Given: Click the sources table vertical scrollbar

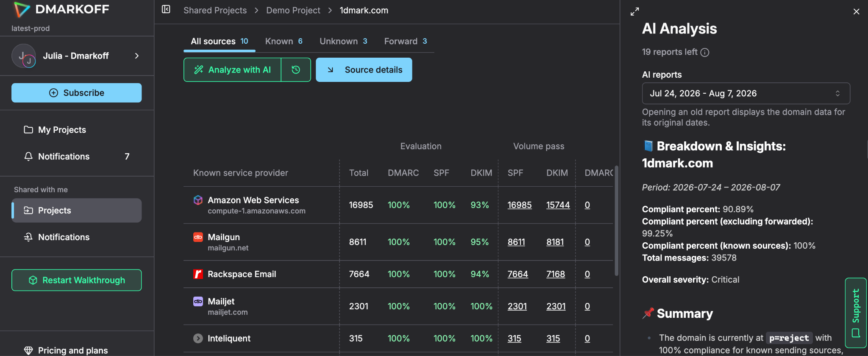Looking at the screenshot, I should click(x=616, y=221).
